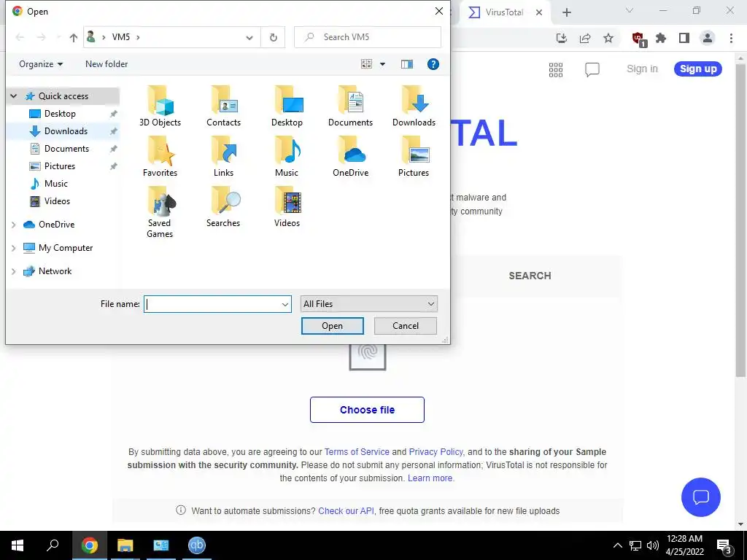This screenshot has width=747, height=560.
Task: Open File Explorer from taskbar
Action: pos(125,545)
